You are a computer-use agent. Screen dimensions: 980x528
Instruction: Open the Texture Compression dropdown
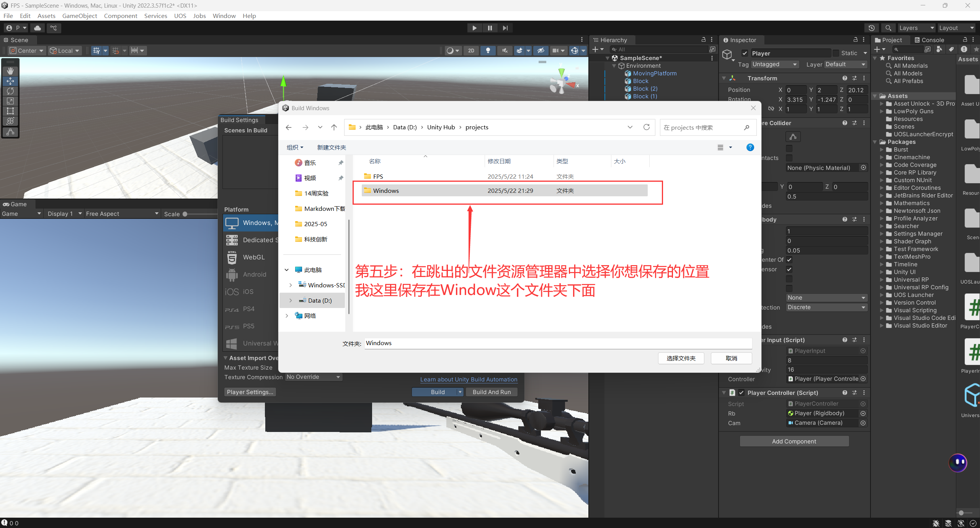click(x=314, y=377)
